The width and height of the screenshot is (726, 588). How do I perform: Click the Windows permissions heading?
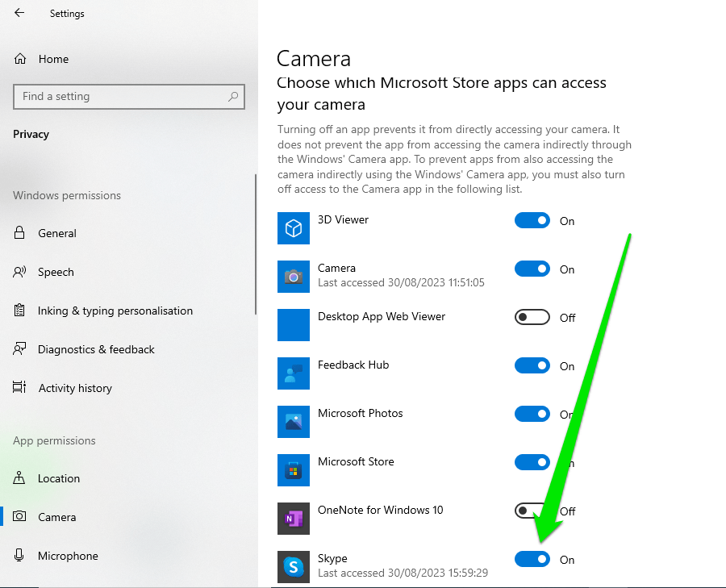67,195
